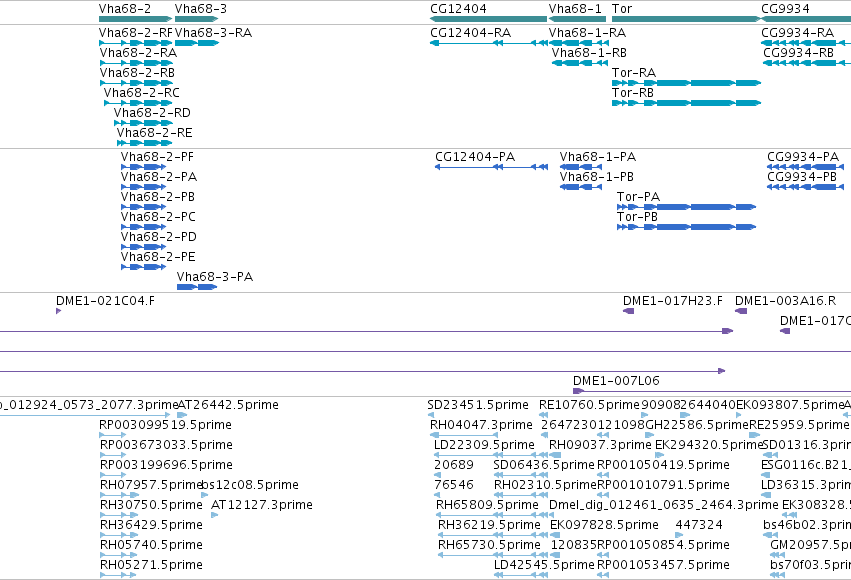851x580 pixels.
Task: Click protein Vha68-2-PB label
Action: point(158,197)
